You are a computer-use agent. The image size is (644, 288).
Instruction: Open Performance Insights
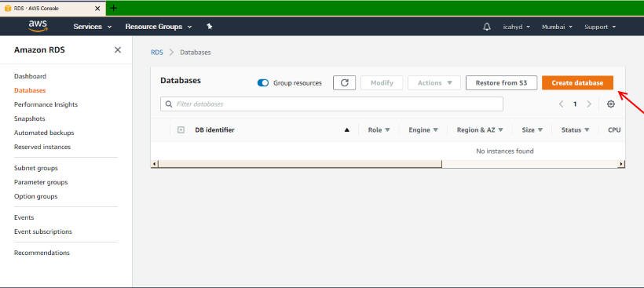tap(46, 104)
